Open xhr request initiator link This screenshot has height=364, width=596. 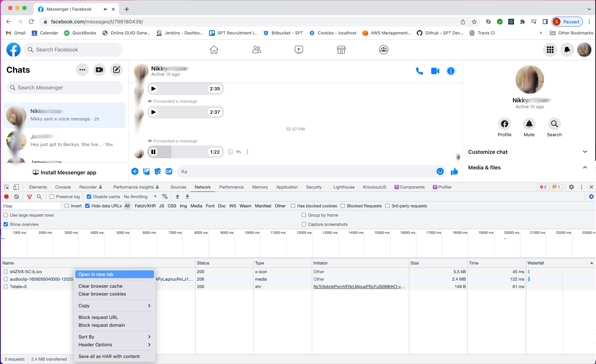point(359,287)
